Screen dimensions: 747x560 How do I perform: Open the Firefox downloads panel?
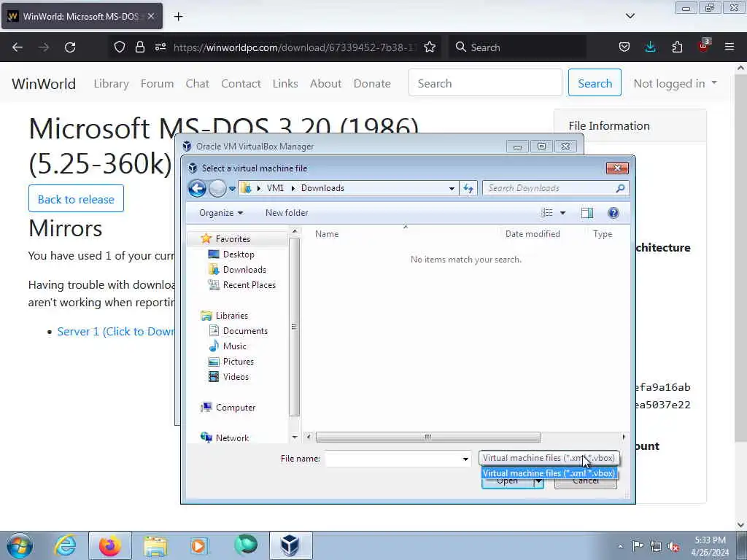(650, 47)
